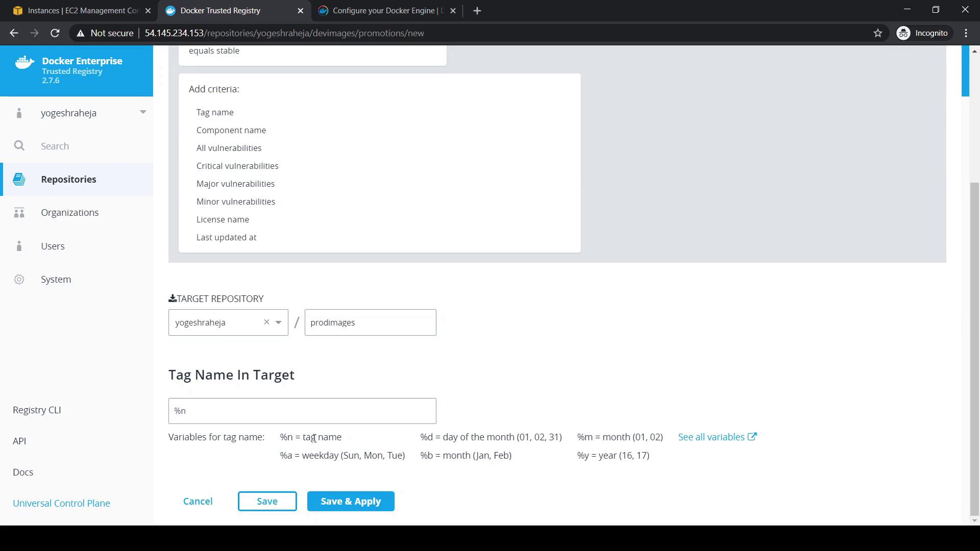Open the Chrome three-dot menu
The width and height of the screenshot is (980, 551).
966,33
